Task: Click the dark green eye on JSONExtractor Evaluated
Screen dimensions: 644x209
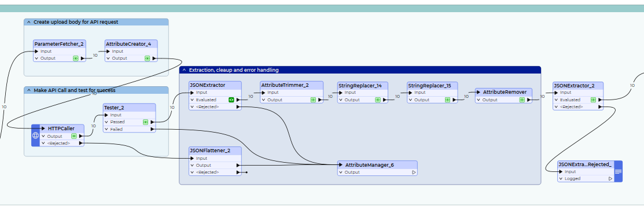Action: [x=231, y=100]
